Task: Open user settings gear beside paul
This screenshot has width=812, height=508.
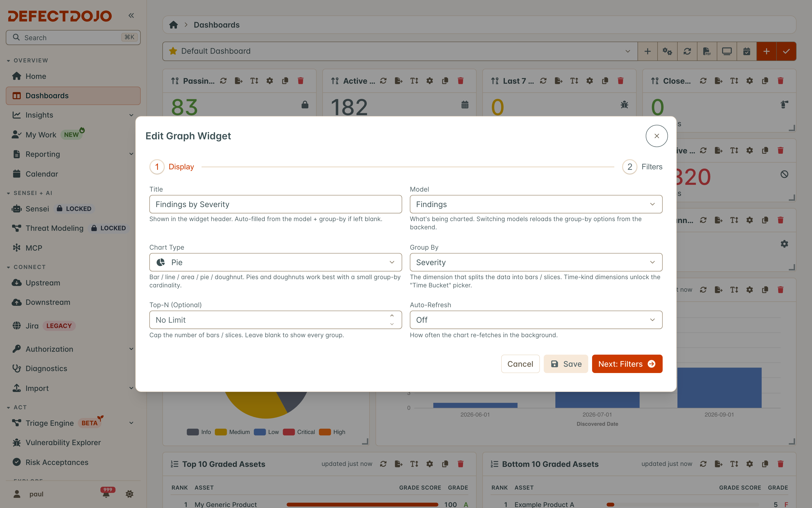Action: coord(130,494)
